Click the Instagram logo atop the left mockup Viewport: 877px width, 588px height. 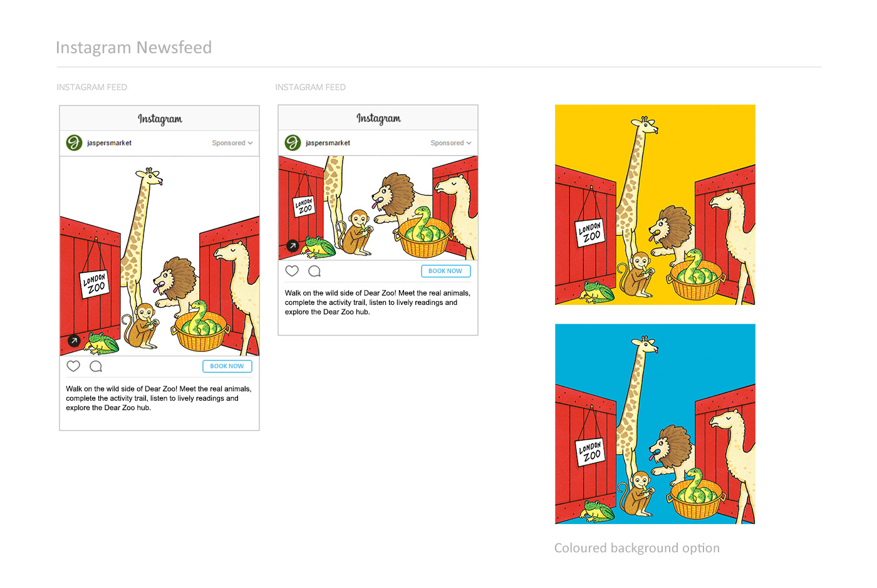click(x=160, y=119)
